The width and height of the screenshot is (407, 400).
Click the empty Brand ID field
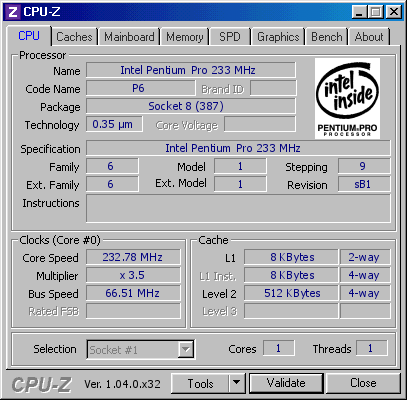[x=273, y=88]
